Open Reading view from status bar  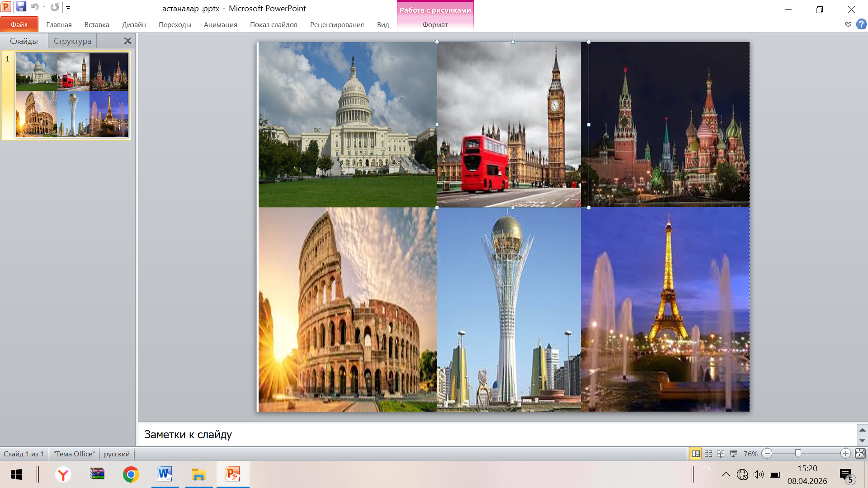[721, 454]
